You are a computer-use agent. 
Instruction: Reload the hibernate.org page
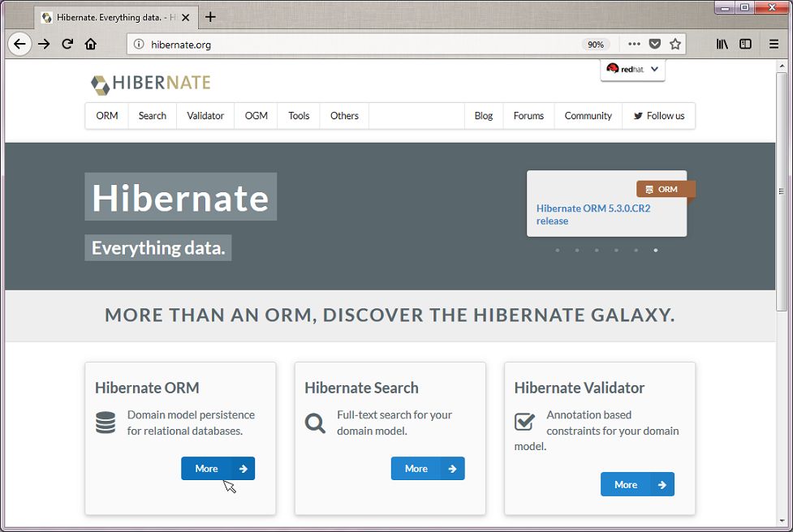[x=67, y=44]
